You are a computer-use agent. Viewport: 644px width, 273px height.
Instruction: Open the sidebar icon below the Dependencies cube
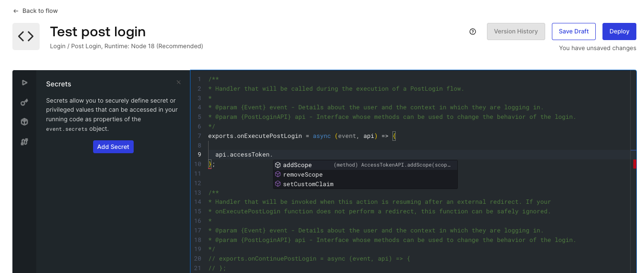[24, 141]
